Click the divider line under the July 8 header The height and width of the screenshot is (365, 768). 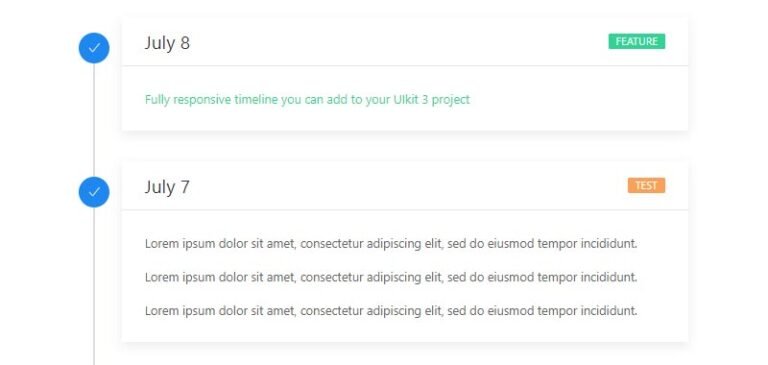405,66
